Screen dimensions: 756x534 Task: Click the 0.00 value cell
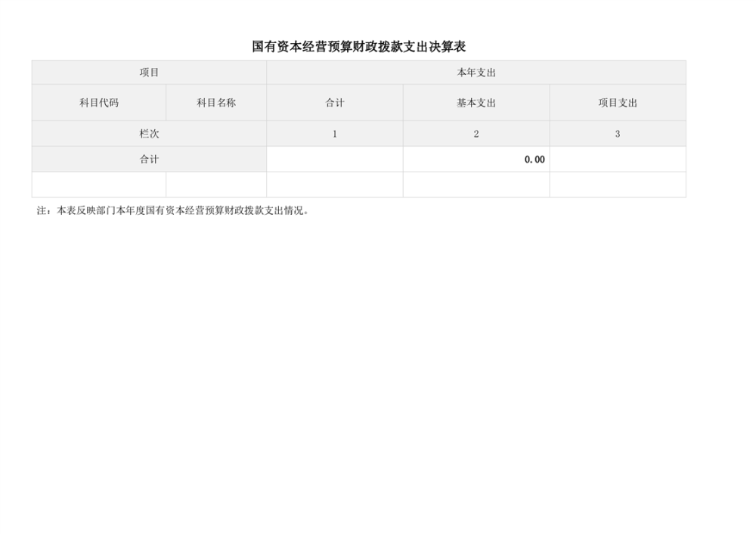pos(476,160)
